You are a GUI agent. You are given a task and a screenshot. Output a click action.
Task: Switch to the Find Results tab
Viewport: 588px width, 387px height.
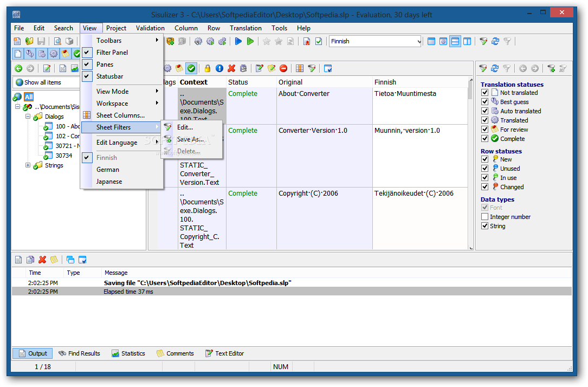click(x=80, y=353)
